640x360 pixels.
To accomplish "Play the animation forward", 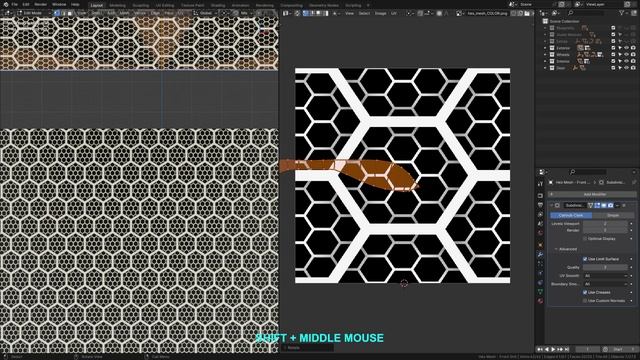I will pos(553,349).
